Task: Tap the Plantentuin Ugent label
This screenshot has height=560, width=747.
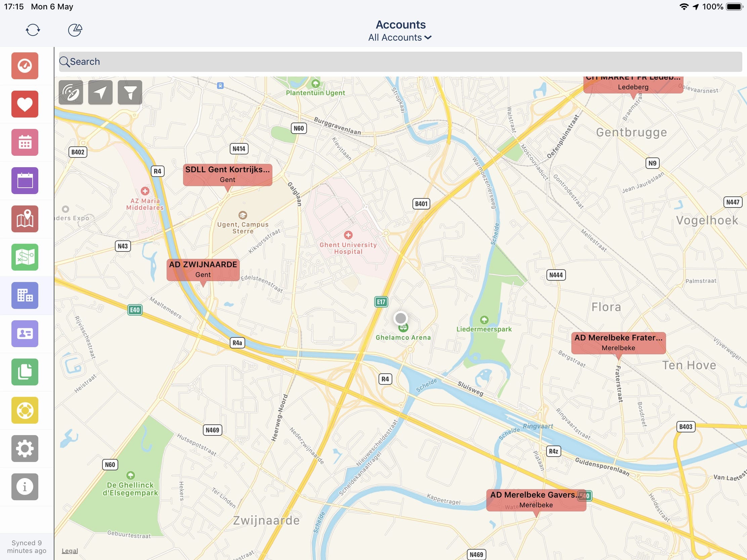Action: [x=315, y=93]
